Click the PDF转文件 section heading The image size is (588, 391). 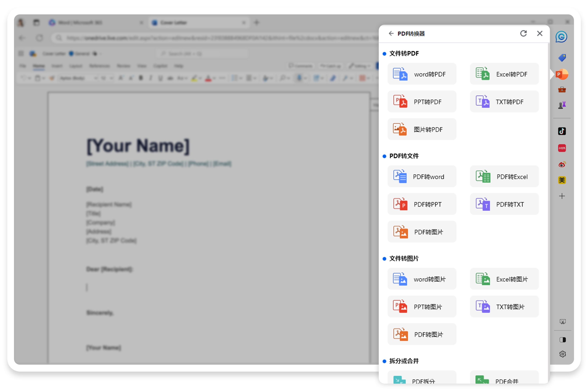point(404,156)
